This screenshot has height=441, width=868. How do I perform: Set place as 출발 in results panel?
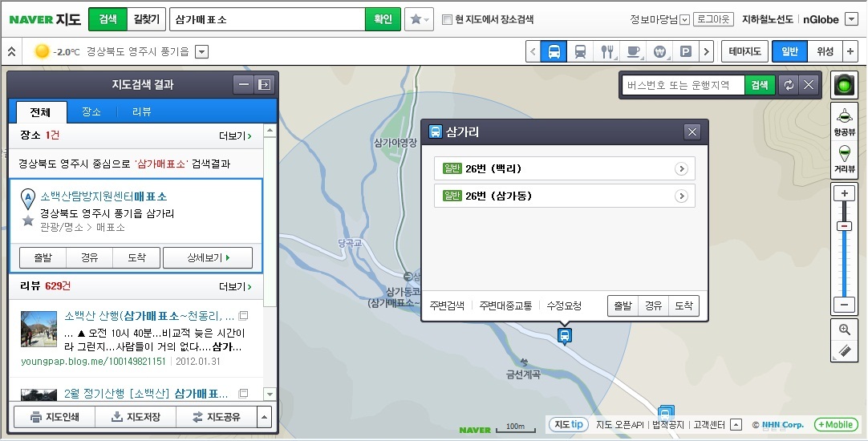[43, 258]
